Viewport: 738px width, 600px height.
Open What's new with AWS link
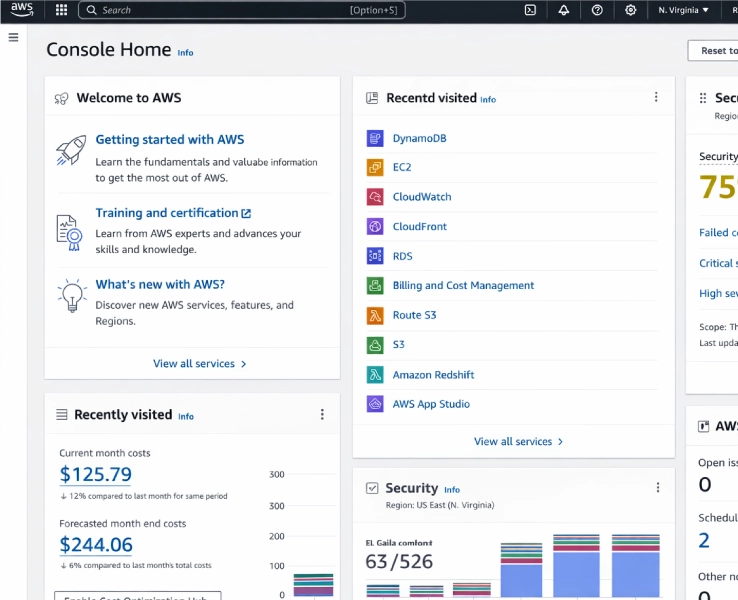[x=160, y=284]
